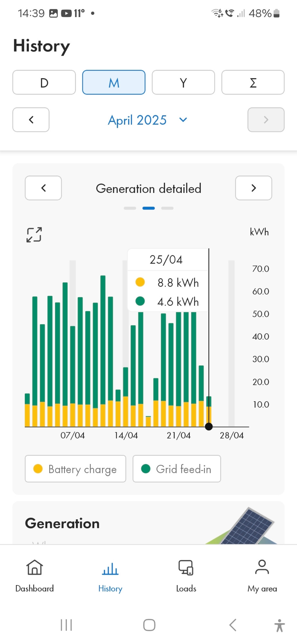This screenshot has width=297, height=644.
Task: Select third chart page indicator
Action: pyautogui.click(x=167, y=208)
